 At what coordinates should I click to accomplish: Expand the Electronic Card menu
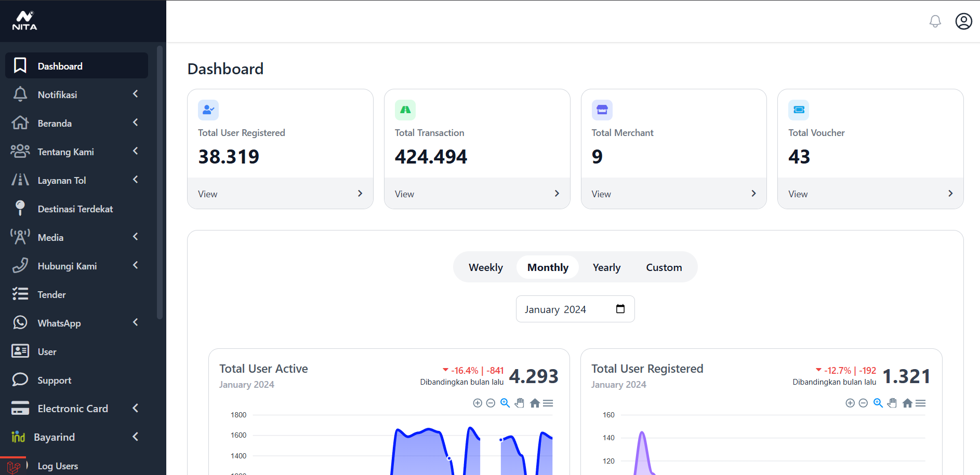(x=135, y=408)
